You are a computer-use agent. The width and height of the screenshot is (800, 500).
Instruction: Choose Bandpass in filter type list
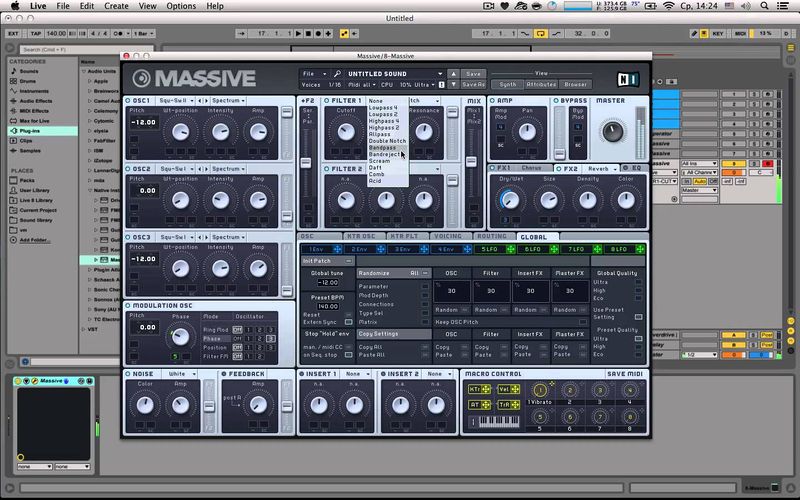[387, 148]
